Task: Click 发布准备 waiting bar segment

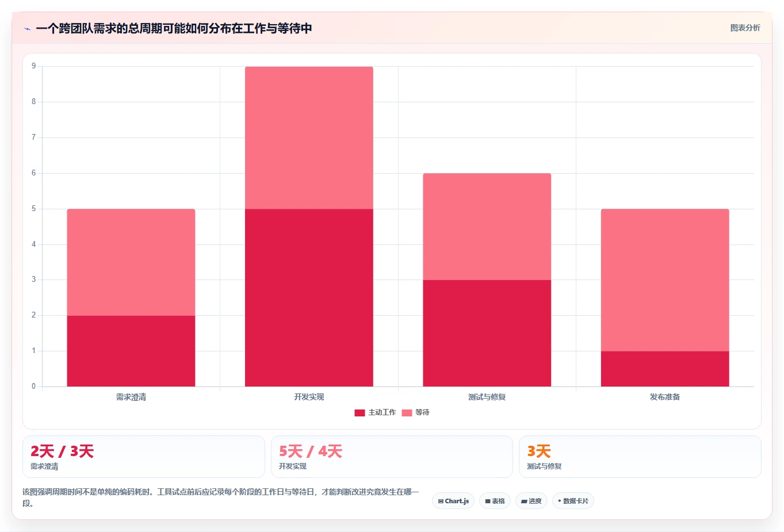Action: coord(665,280)
